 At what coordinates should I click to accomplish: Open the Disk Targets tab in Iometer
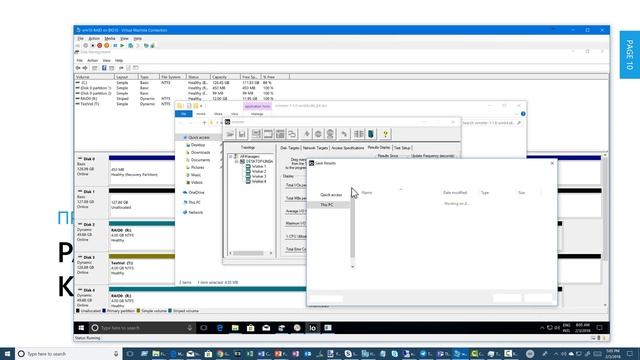[x=290, y=148]
